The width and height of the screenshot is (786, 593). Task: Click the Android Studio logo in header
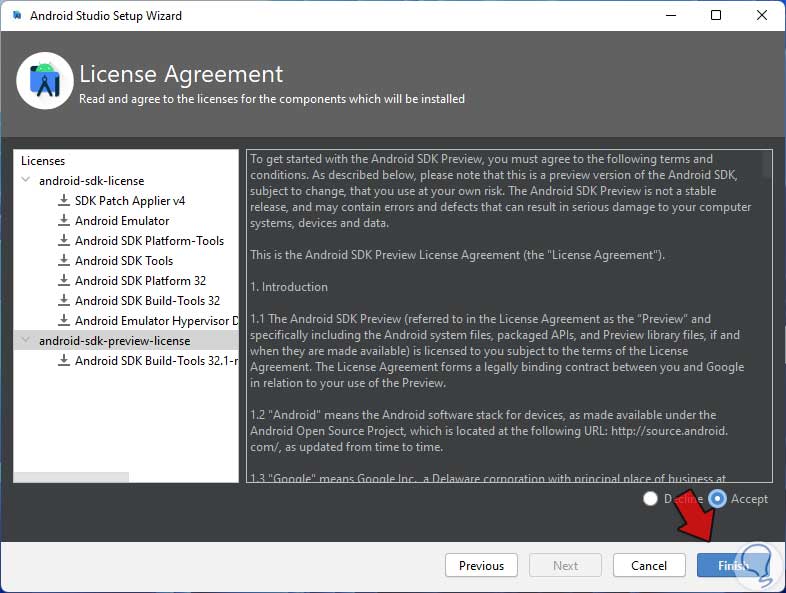pyautogui.click(x=45, y=81)
